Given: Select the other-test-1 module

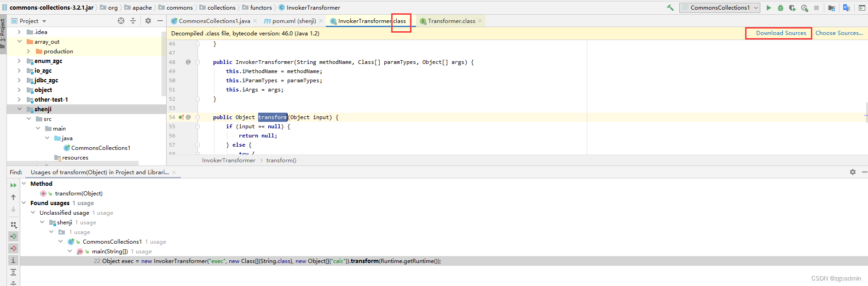Looking at the screenshot, I should coord(47,100).
